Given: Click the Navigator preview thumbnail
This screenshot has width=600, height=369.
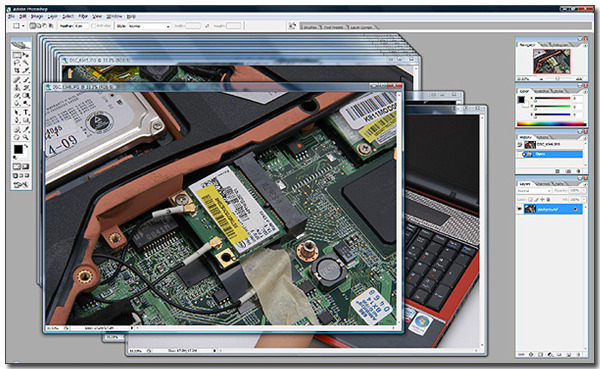Looking at the screenshot, I should pos(551,61).
